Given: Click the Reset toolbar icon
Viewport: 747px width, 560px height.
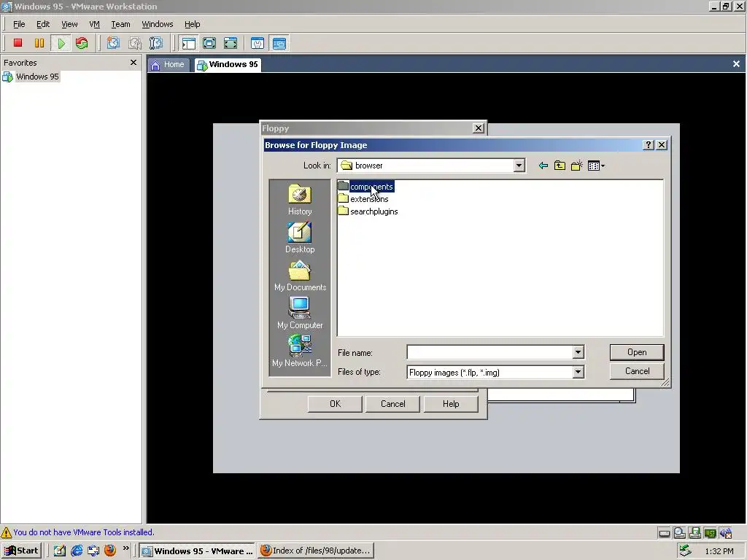Looking at the screenshot, I should [82, 43].
